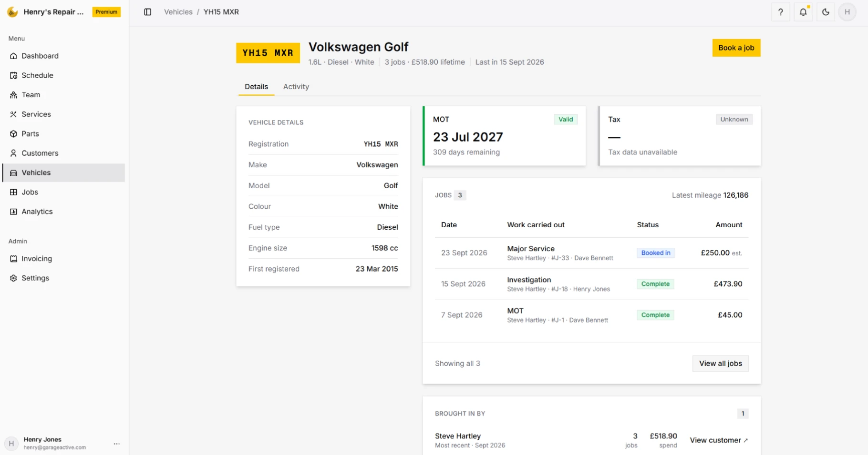Click Complete badge on Investigation row
This screenshot has width=868, height=455.
click(655, 284)
